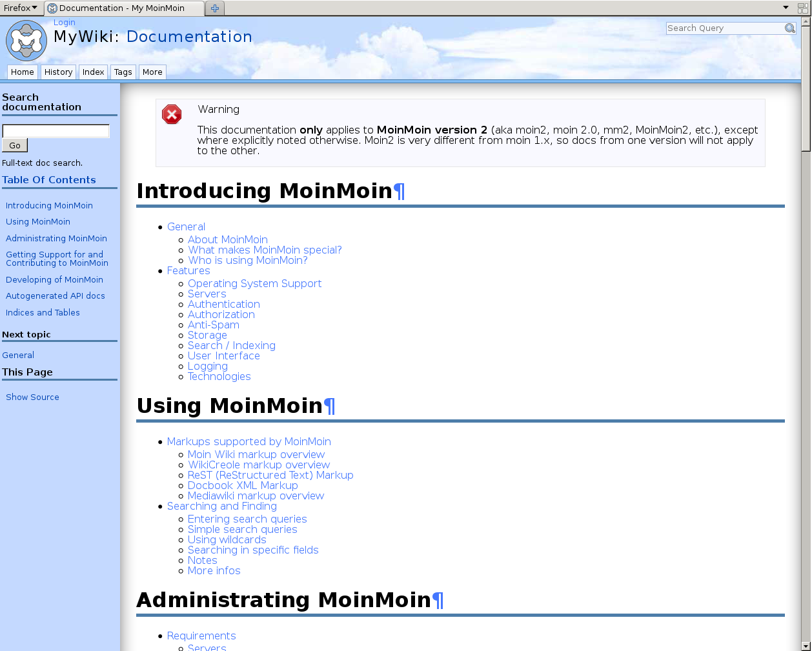Image resolution: width=812 pixels, height=651 pixels.
Task: Click the Go search button
Action: 15,146
